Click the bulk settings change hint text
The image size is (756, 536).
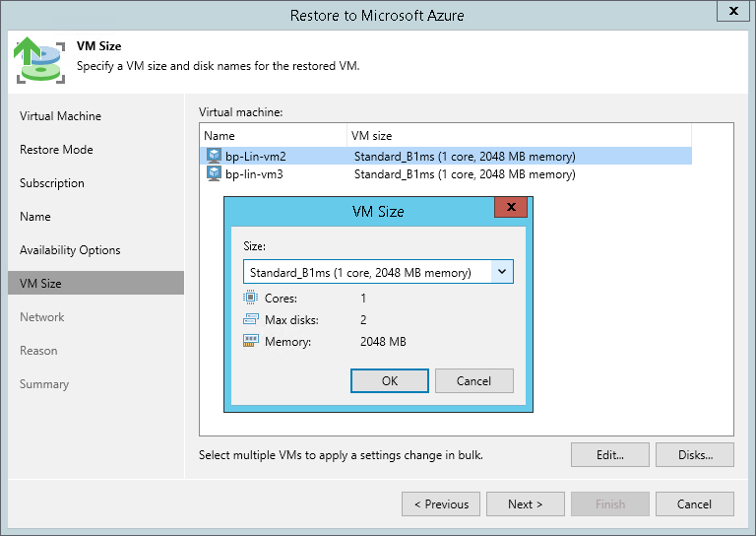tap(341, 455)
